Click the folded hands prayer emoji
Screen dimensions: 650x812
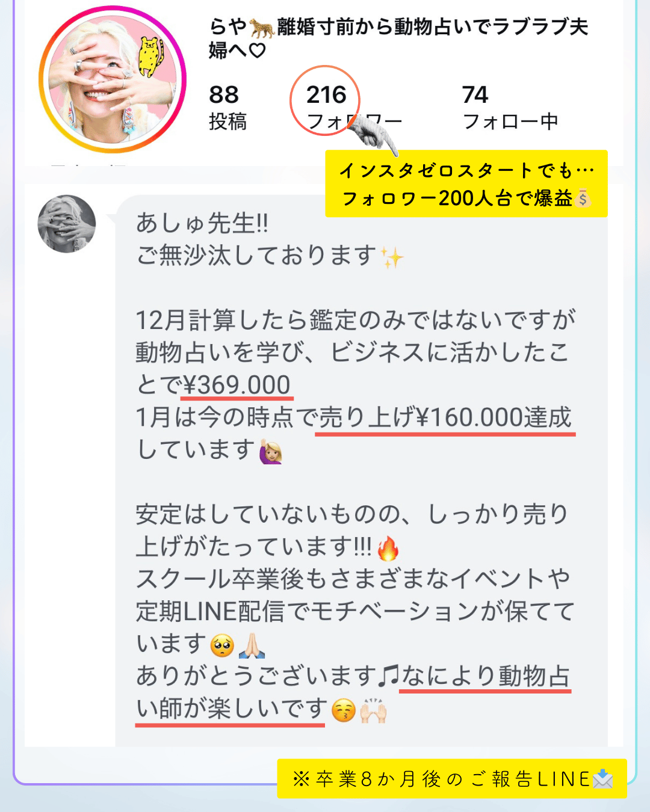pos(252,645)
